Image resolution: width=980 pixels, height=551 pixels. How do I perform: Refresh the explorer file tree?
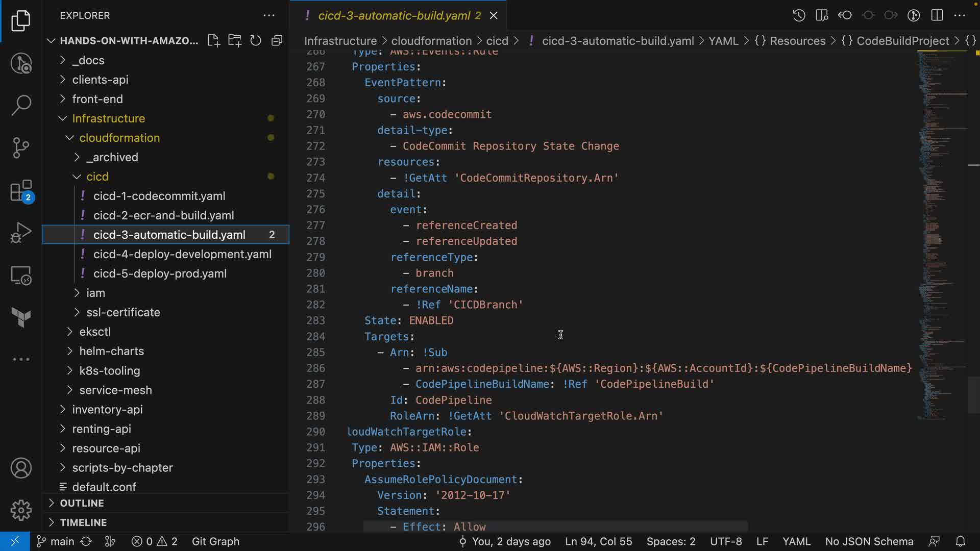click(256, 41)
